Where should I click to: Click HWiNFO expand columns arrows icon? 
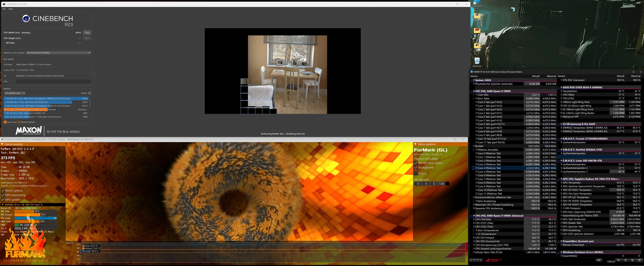pos(473,260)
